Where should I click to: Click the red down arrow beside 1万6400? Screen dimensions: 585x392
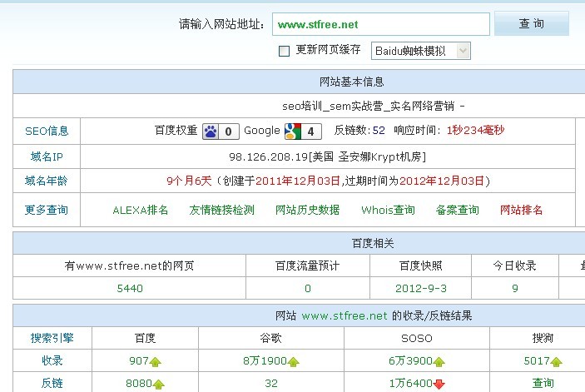439,384
